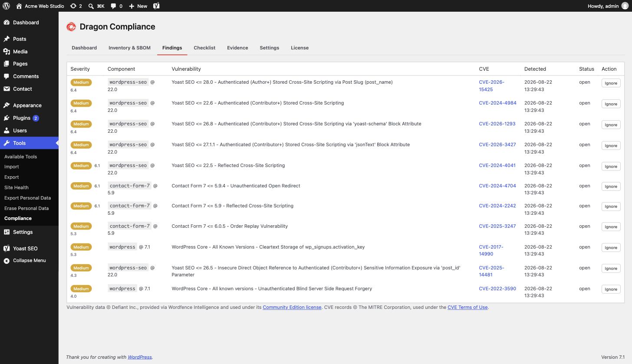Ignore the CVE-2022-3590 SSRF finding
This screenshot has width=632, height=364.
(x=611, y=289)
